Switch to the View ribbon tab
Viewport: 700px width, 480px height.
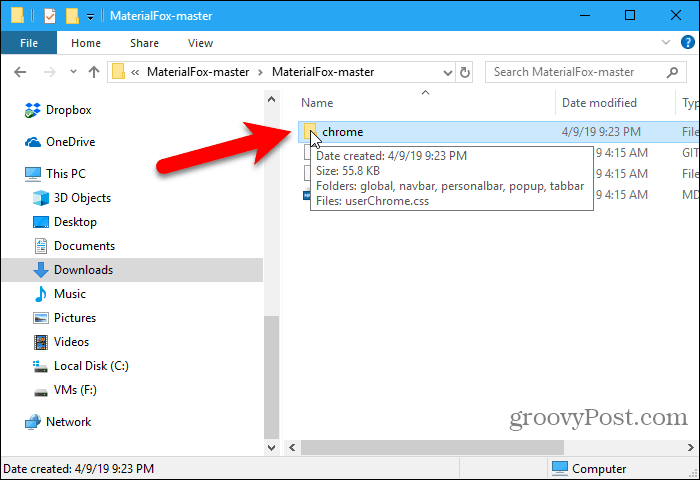(x=200, y=43)
